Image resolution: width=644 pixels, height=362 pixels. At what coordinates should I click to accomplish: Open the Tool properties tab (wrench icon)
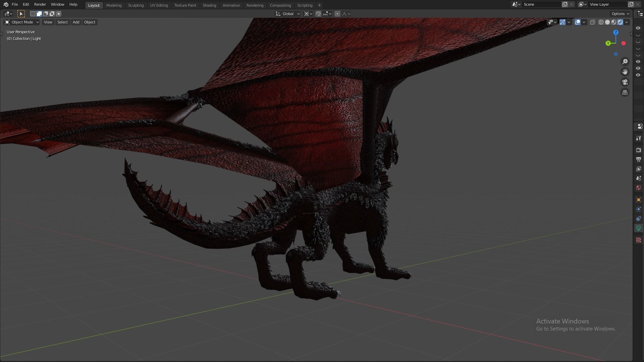point(639,138)
